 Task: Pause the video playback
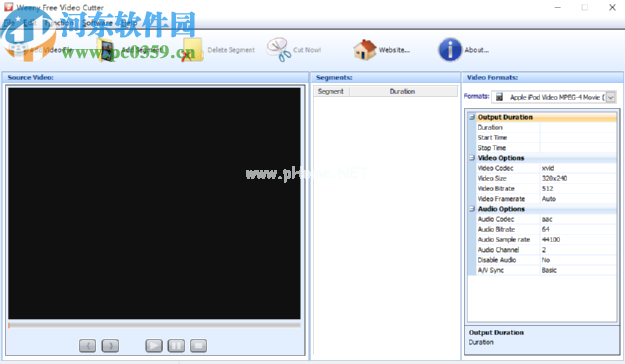tap(176, 346)
